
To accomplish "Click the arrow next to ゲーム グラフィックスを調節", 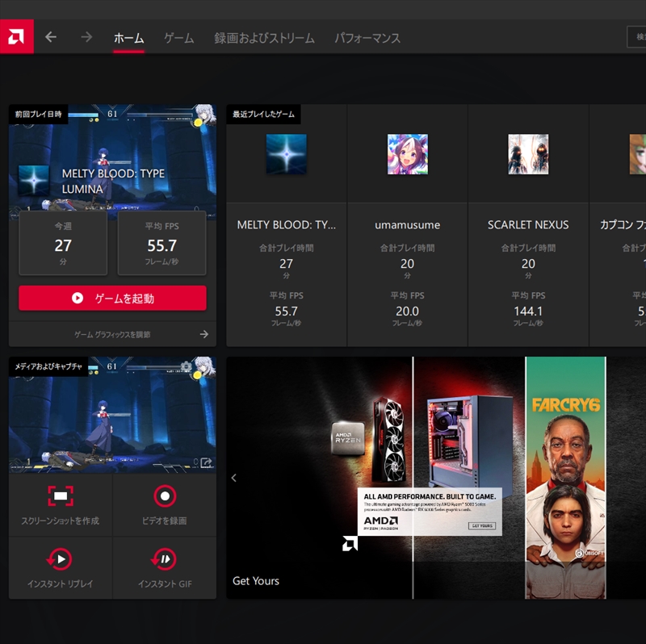I will click(204, 334).
